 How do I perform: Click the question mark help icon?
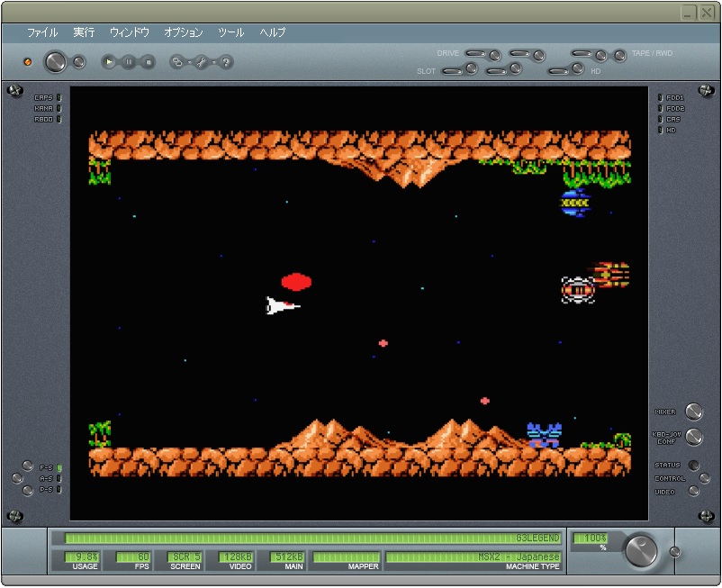226,62
